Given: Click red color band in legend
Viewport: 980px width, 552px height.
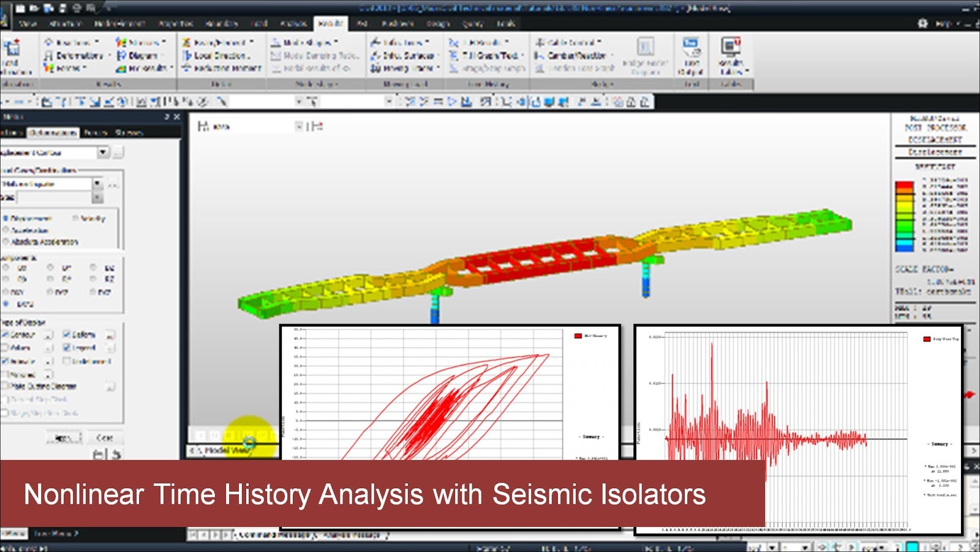Looking at the screenshot, I should 904,184.
